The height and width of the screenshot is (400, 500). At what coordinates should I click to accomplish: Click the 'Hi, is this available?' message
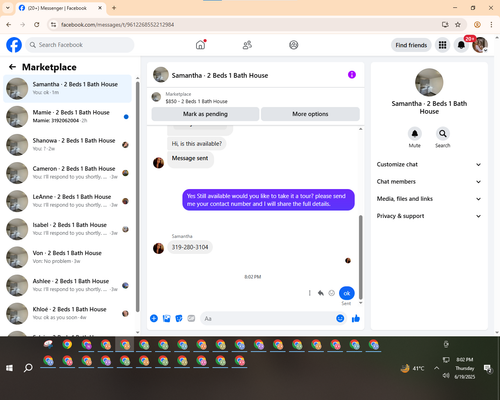(x=196, y=144)
